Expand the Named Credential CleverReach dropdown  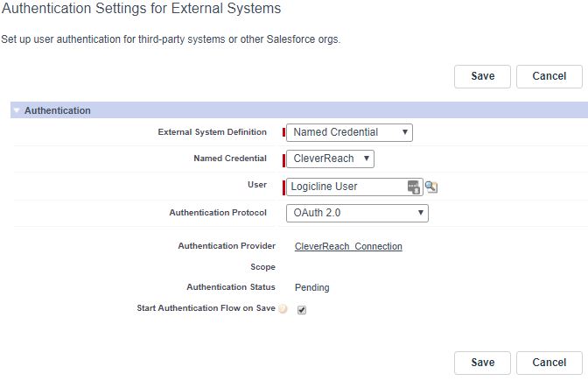pyautogui.click(x=330, y=159)
